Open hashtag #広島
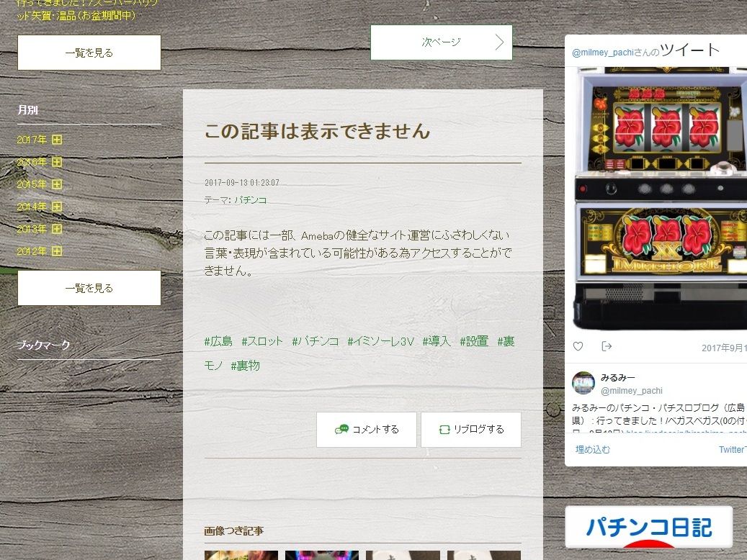The image size is (747, 560). (218, 341)
